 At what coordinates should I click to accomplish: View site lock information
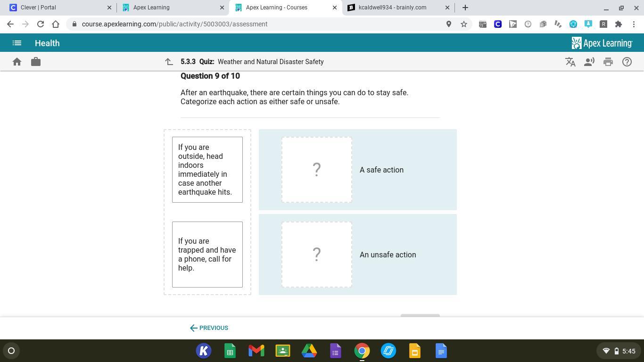coord(74,24)
